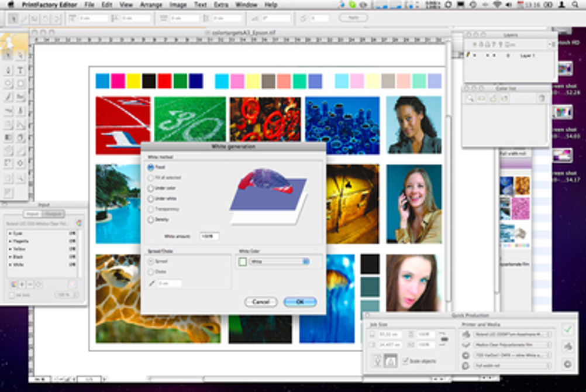This screenshot has height=392, width=586.
Task: Select portrait orientation icon in Job Size
Action: (377, 361)
